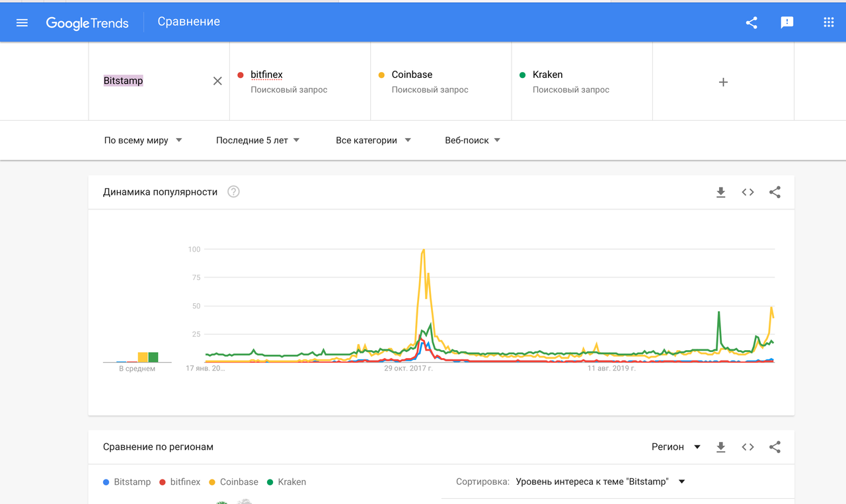Share the regional comparison widget

coord(775,447)
